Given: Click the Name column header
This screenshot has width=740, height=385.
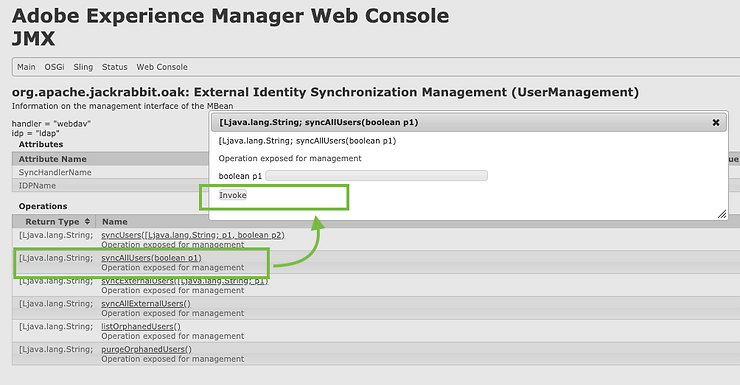Looking at the screenshot, I should click(115, 222).
